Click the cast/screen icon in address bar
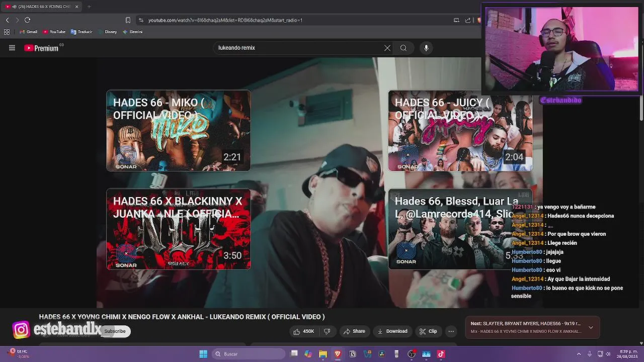The width and height of the screenshot is (644, 362). tap(456, 20)
